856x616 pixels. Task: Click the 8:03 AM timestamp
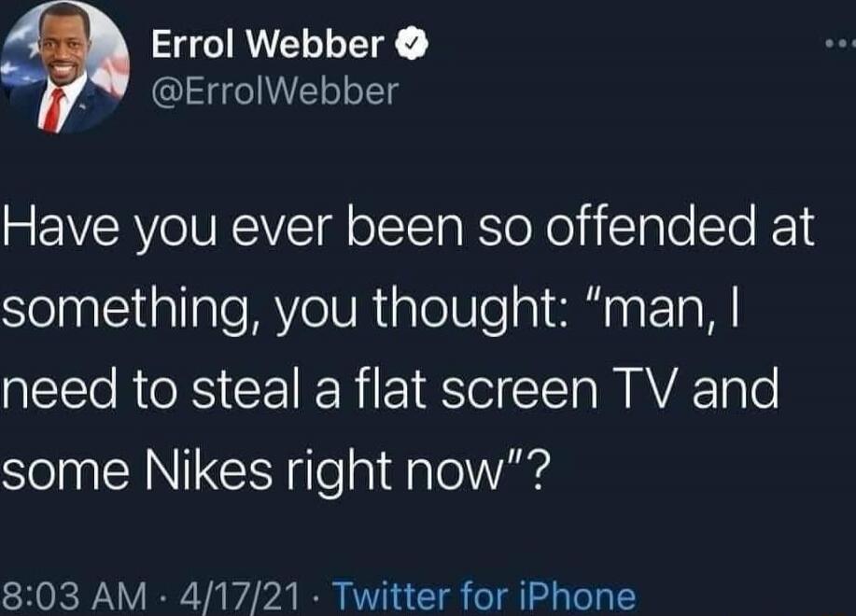click(x=75, y=595)
